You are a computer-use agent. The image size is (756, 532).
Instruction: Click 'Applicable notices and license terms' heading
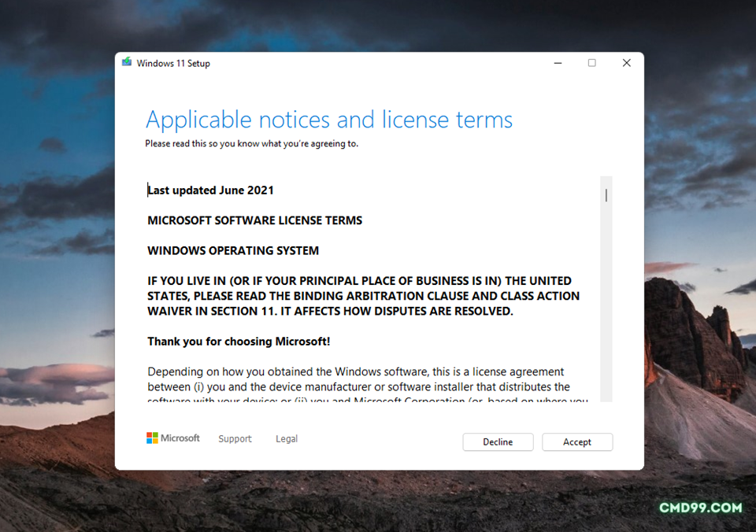329,120
